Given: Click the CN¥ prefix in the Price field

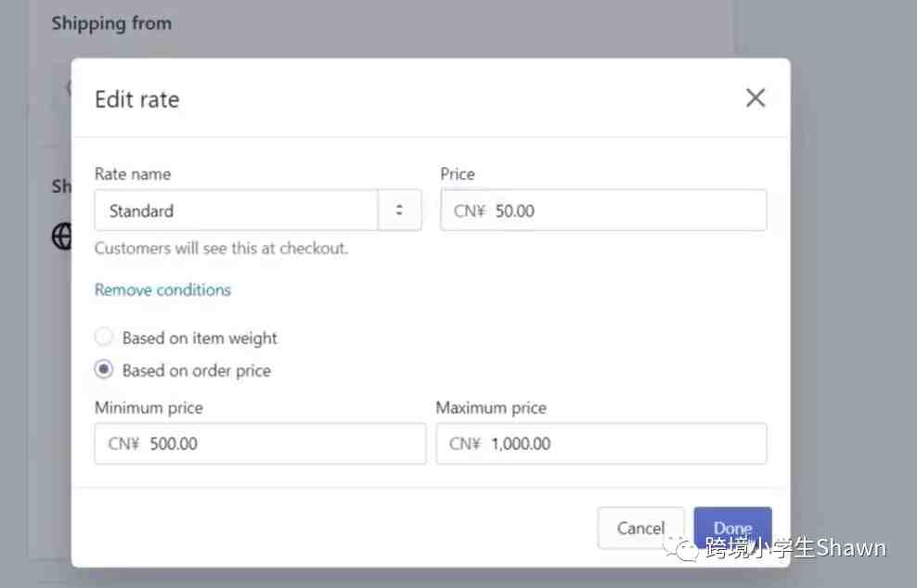Looking at the screenshot, I should (470, 211).
